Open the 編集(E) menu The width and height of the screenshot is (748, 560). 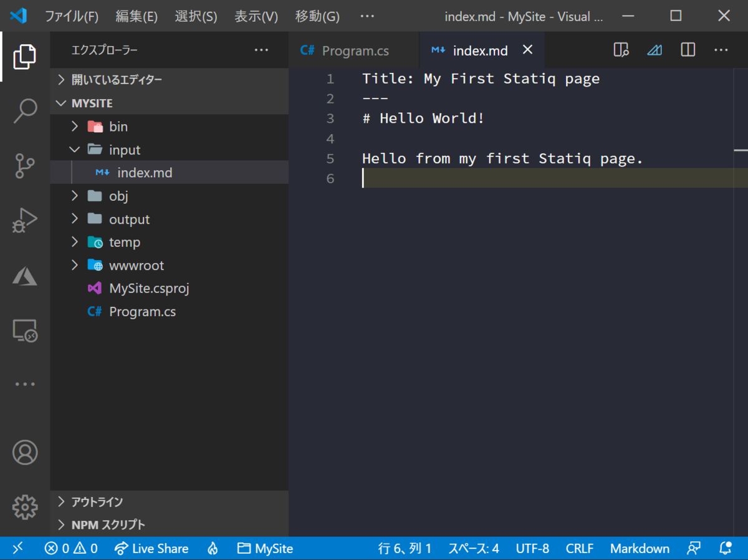(137, 17)
